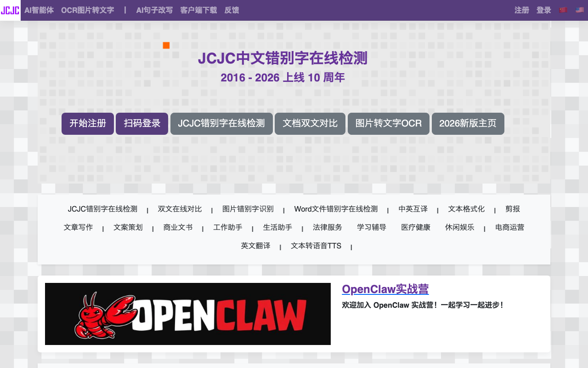588x368 pixels.
Task: Click the 2026新版主页 button
Action: (x=468, y=124)
